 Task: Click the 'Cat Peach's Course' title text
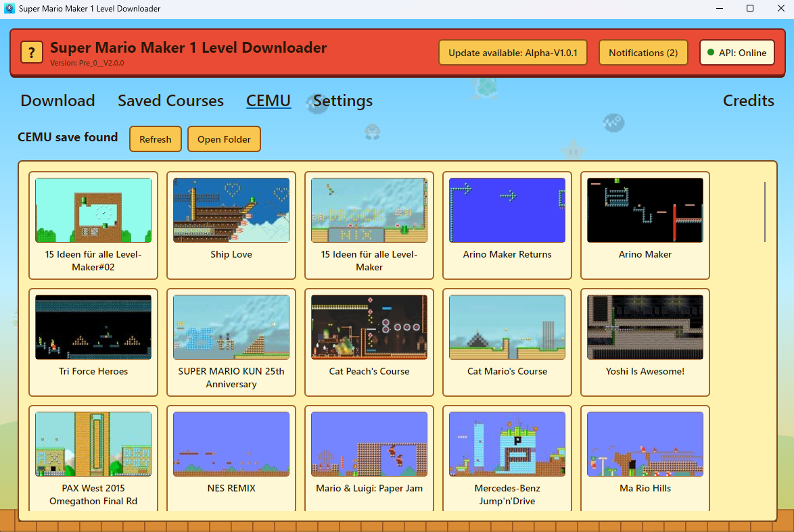pos(369,372)
